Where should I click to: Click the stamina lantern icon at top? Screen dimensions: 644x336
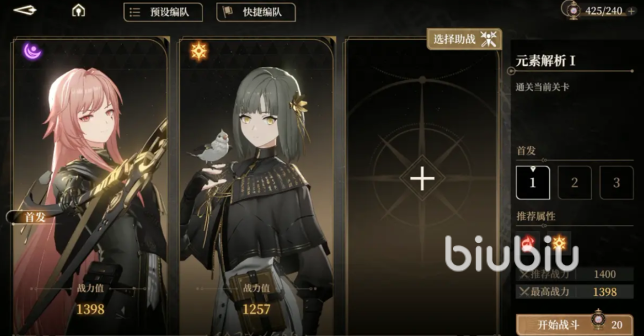click(573, 10)
